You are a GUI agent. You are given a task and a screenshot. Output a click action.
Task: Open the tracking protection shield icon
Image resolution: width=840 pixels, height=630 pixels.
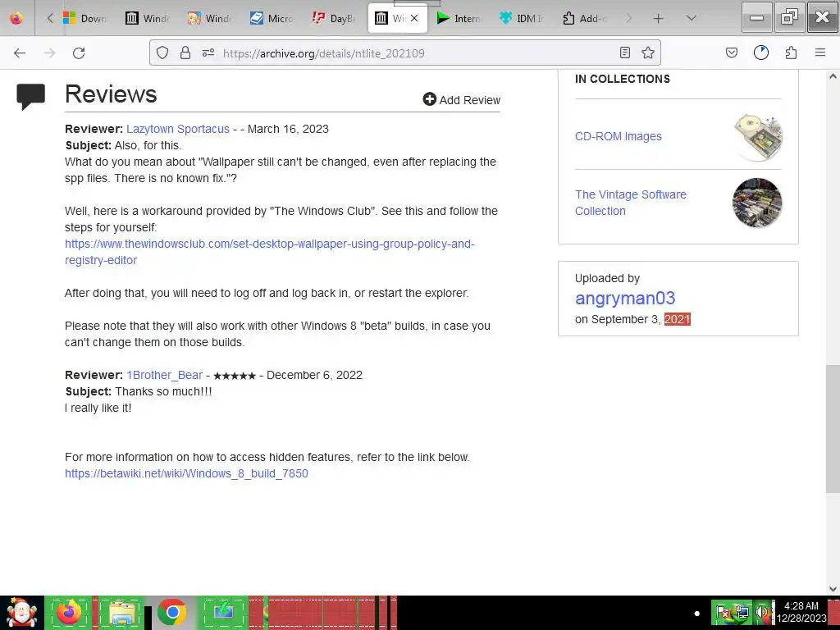click(162, 52)
